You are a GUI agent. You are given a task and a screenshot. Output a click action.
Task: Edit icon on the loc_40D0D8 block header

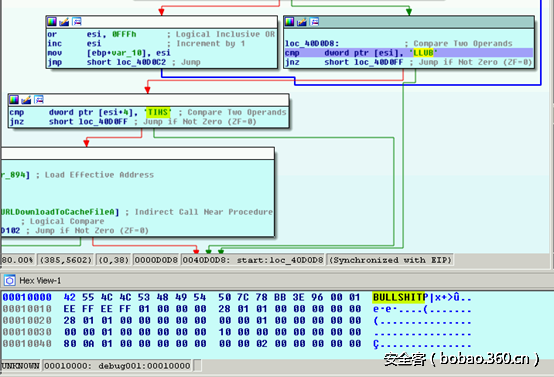pyautogui.click(x=301, y=22)
